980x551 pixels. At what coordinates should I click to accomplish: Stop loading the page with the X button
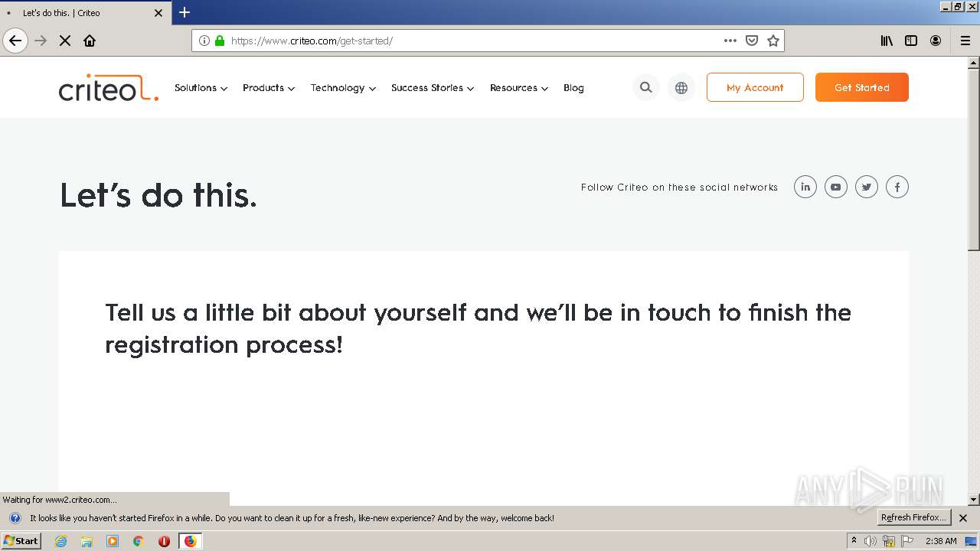pyautogui.click(x=65, y=41)
